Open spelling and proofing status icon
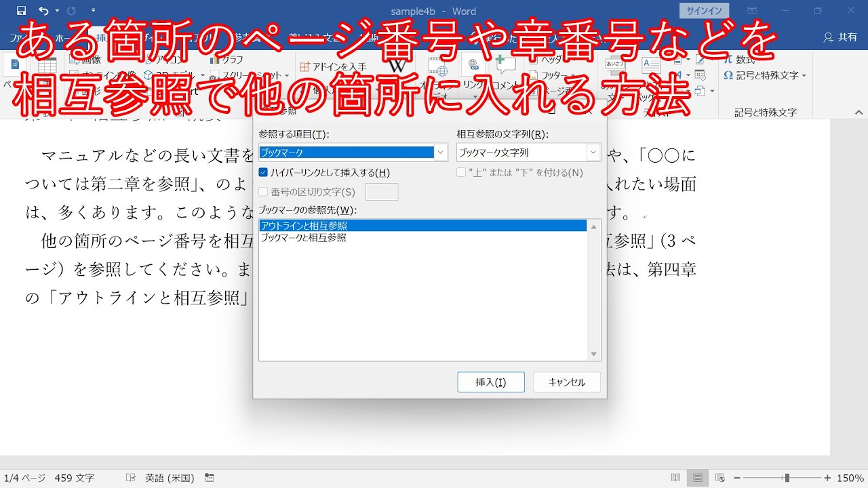Viewport: 868px width, 488px height. (131, 478)
